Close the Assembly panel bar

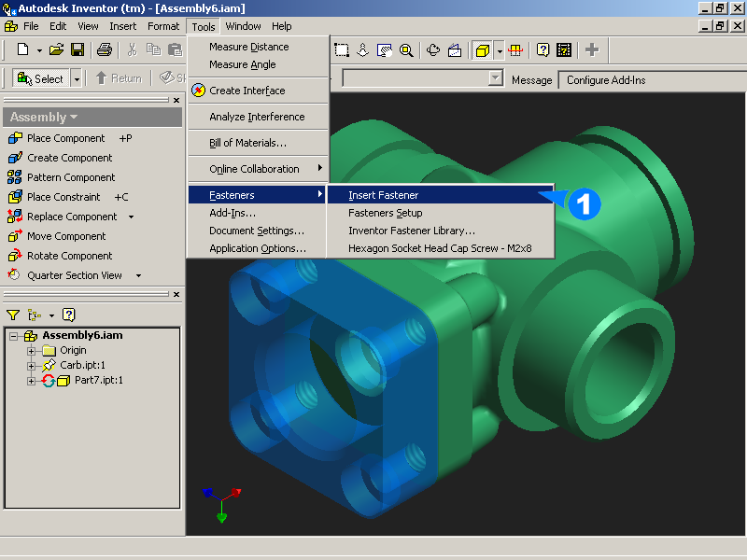[176, 101]
